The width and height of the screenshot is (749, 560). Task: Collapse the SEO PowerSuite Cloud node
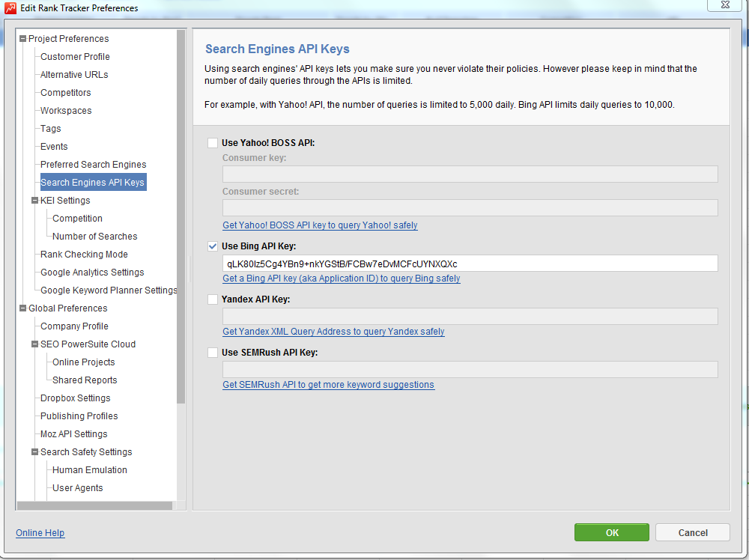[34, 344]
